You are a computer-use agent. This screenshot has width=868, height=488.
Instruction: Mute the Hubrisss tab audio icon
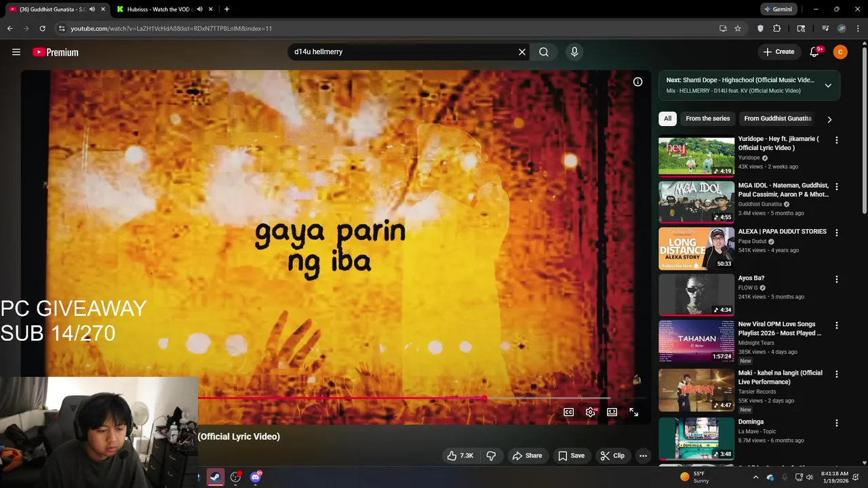point(199,9)
